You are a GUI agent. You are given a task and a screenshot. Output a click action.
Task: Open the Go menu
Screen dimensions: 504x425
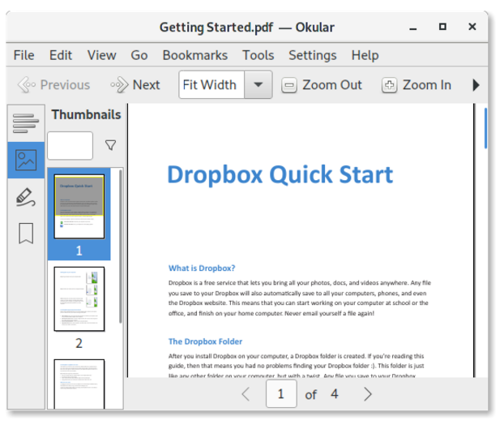pos(139,55)
